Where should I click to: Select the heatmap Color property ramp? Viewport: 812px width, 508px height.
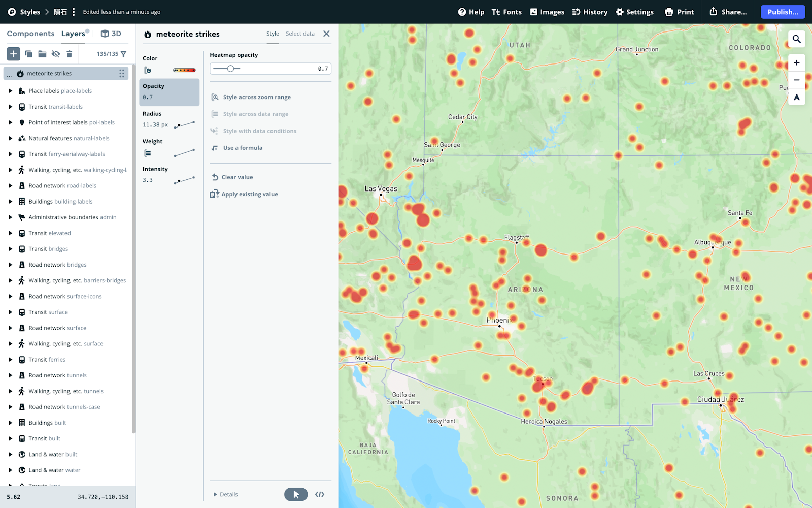pyautogui.click(x=184, y=70)
